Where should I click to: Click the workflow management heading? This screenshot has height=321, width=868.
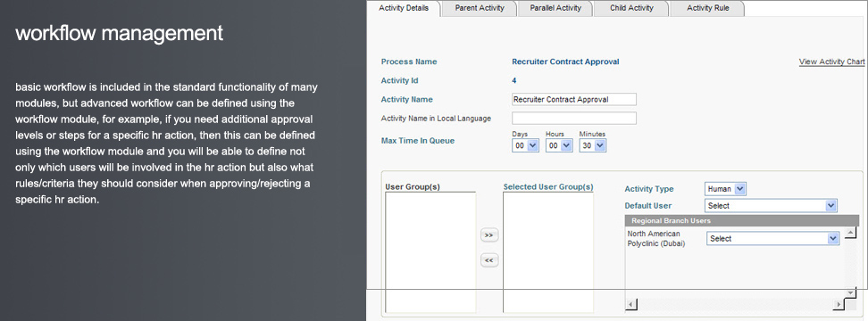pos(119,33)
